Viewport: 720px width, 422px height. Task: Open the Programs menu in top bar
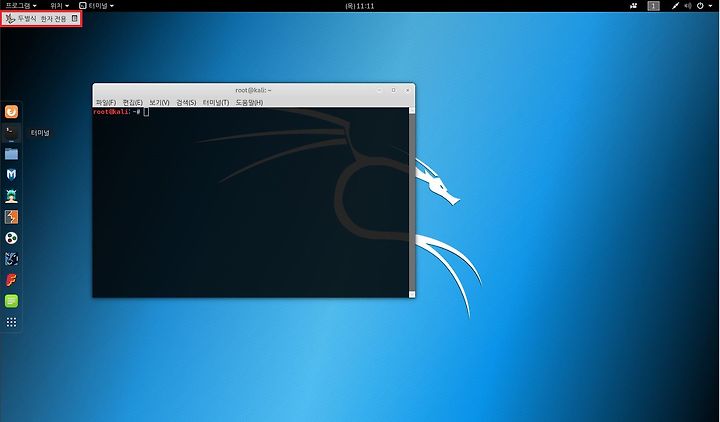21,6
